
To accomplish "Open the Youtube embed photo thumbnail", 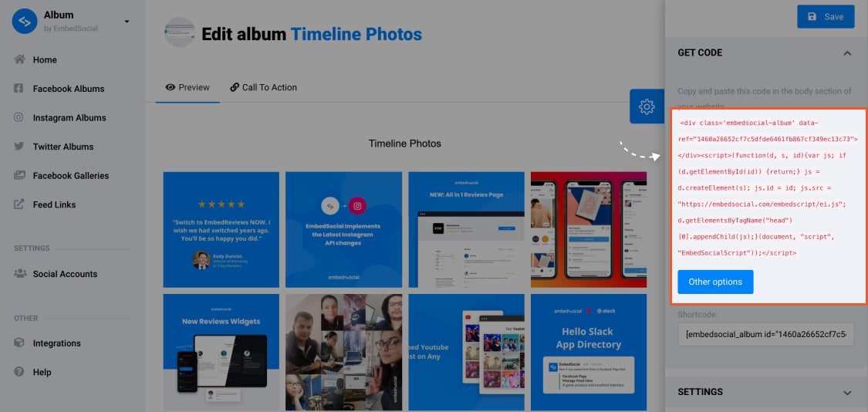I will click(x=466, y=352).
